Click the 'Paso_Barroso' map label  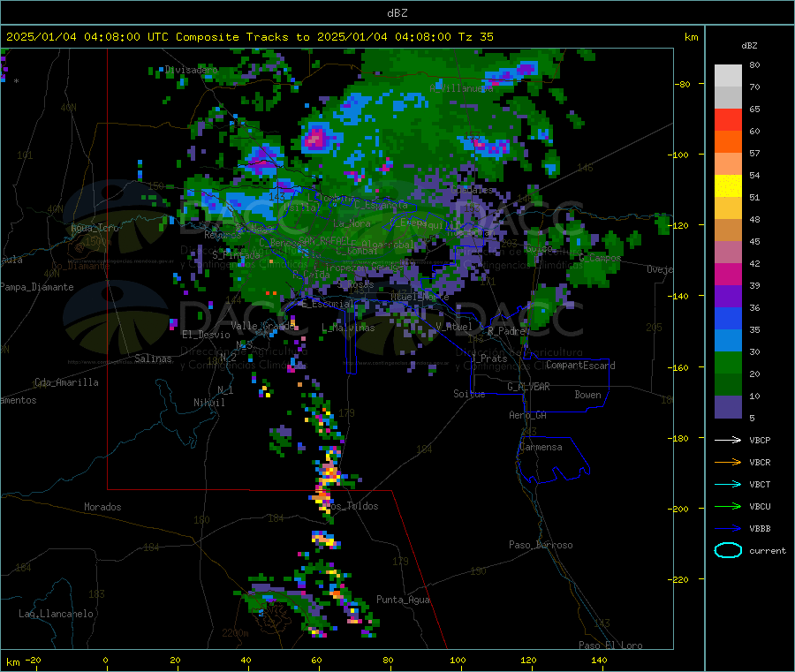[x=541, y=545]
